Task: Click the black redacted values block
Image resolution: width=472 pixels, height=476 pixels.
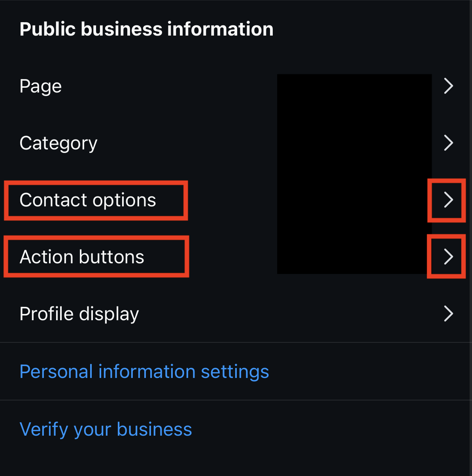Action: click(x=354, y=174)
